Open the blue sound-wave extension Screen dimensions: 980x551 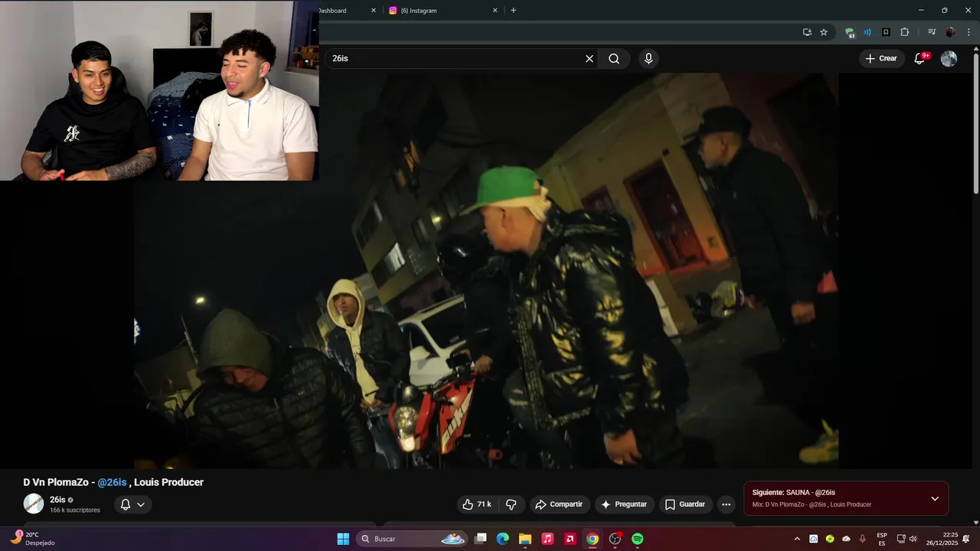tap(867, 32)
